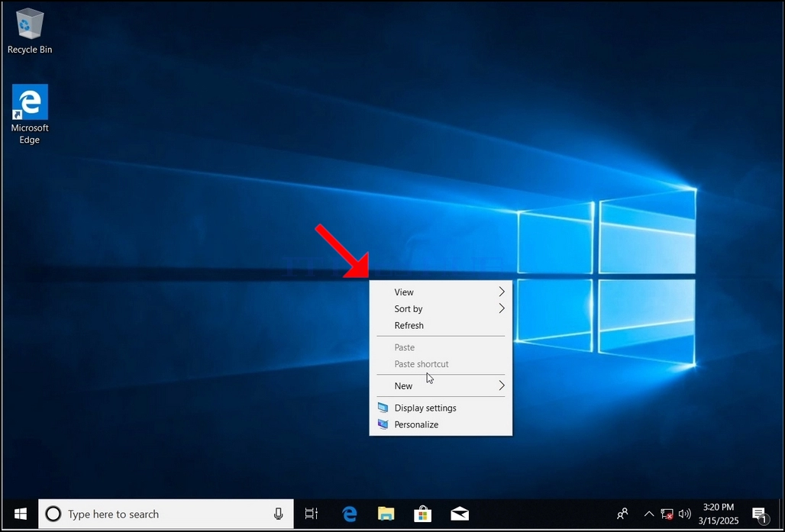Select the Microsoft Edge desktop shortcut
The width and height of the screenshot is (785, 532).
(30, 114)
